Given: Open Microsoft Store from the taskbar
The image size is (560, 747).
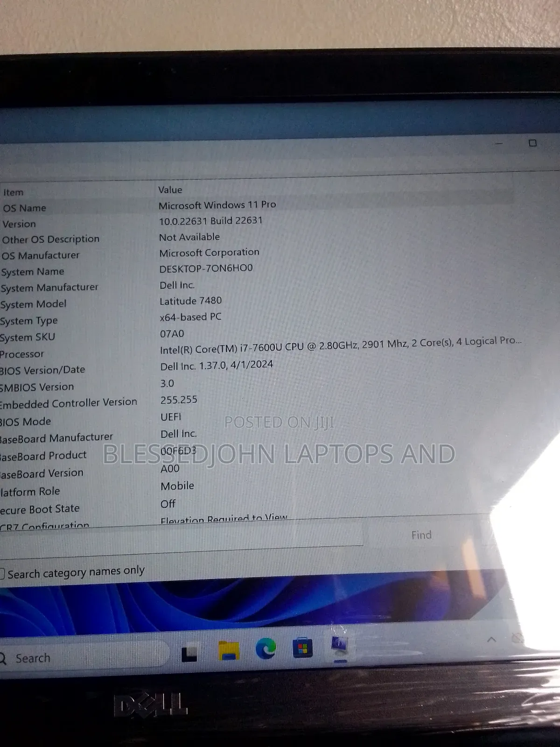Looking at the screenshot, I should (x=302, y=648).
